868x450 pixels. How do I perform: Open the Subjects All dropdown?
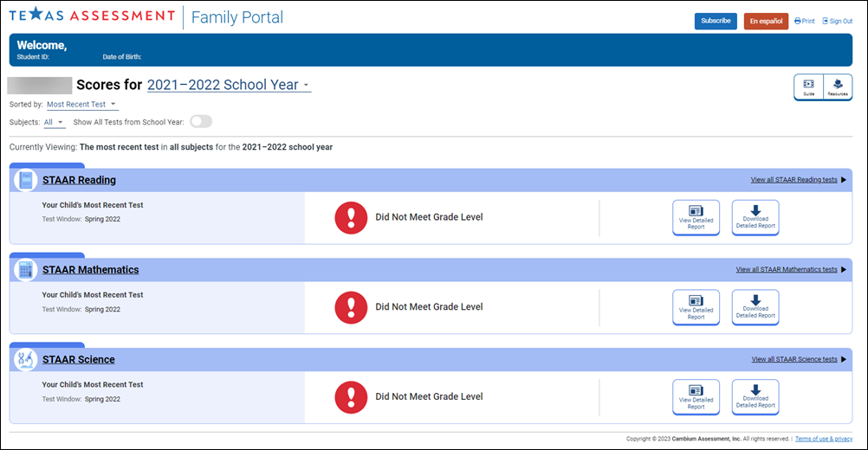tap(55, 122)
